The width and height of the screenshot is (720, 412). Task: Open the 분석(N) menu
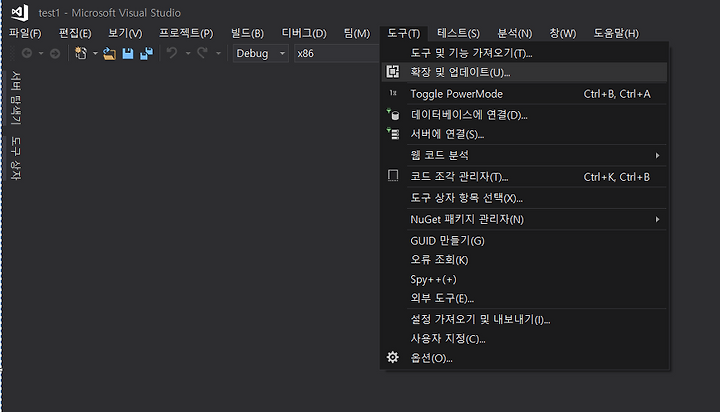coord(514,33)
